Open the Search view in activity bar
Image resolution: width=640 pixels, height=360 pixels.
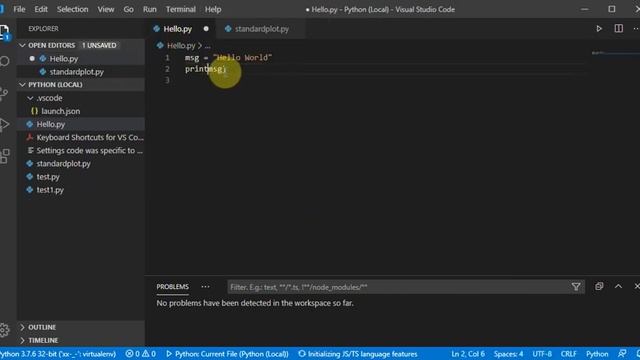click(x=5, y=61)
